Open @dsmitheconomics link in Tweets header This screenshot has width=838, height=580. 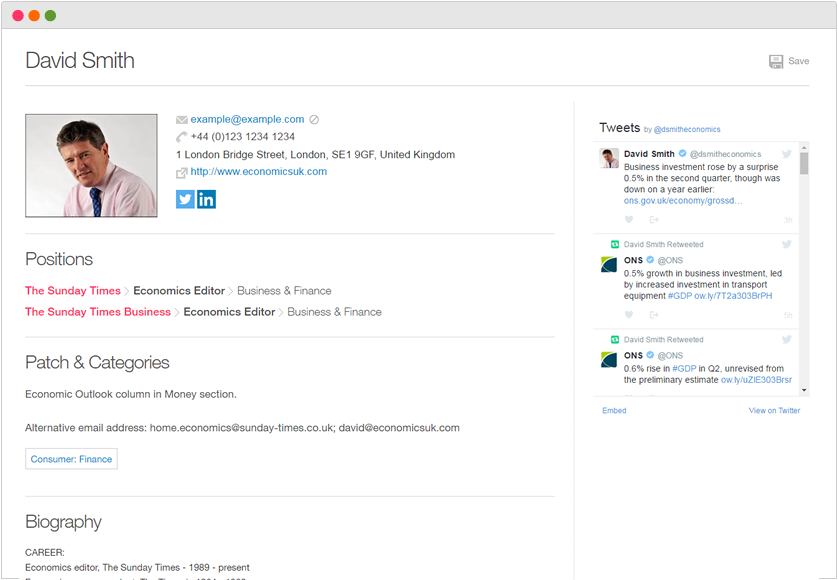pyautogui.click(x=687, y=129)
